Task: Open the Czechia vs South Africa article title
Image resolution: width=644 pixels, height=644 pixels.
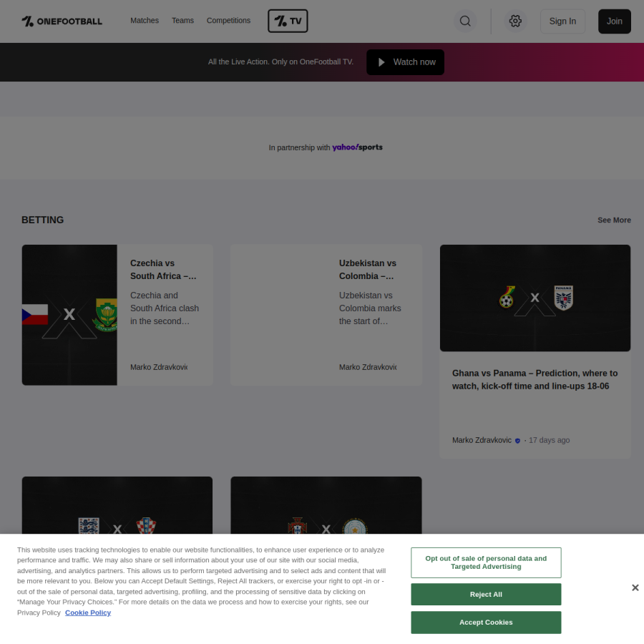Action: click(163, 270)
